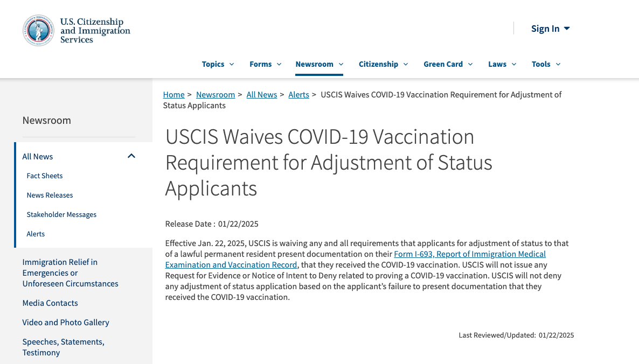The height and width of the screenshot is (364, 639).
Task: Open the Green Card menu
Action: point(448,64)
